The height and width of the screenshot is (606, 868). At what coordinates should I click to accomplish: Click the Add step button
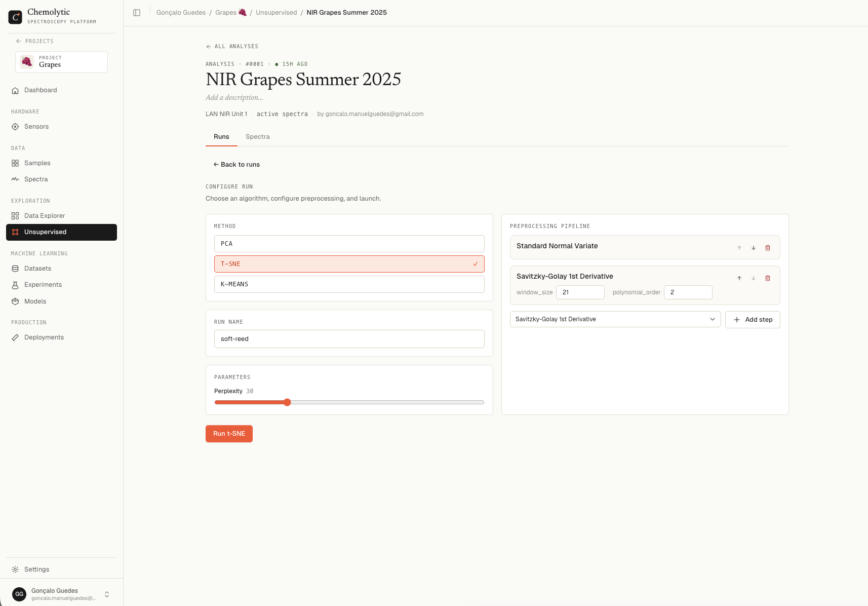click(x=753, y=320)
